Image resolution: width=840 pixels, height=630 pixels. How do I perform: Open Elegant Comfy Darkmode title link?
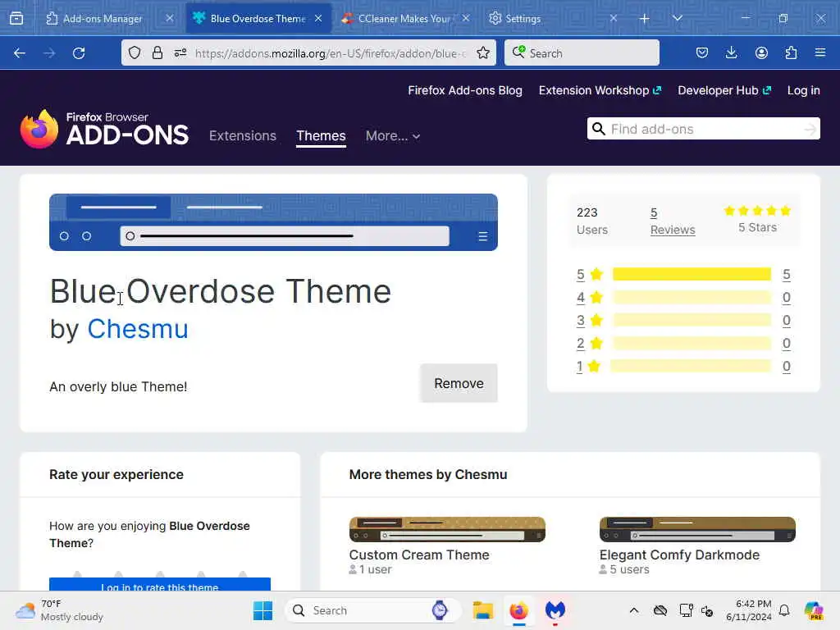679,555
